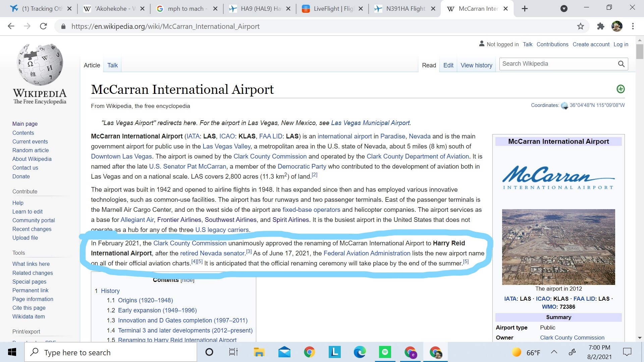Go to contents entry 1.1 Origins (1920–1948)
644x362 pixels.
tap(146, 300)
